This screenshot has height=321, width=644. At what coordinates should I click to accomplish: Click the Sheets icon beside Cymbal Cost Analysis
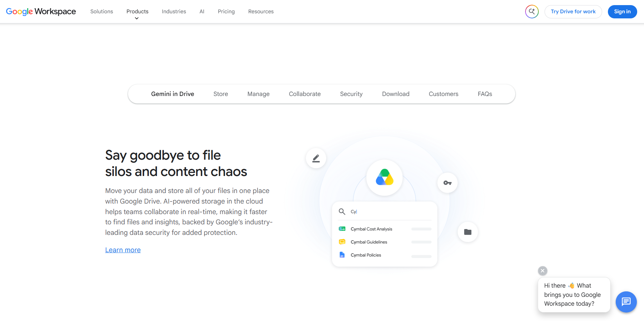pos(342,229)
